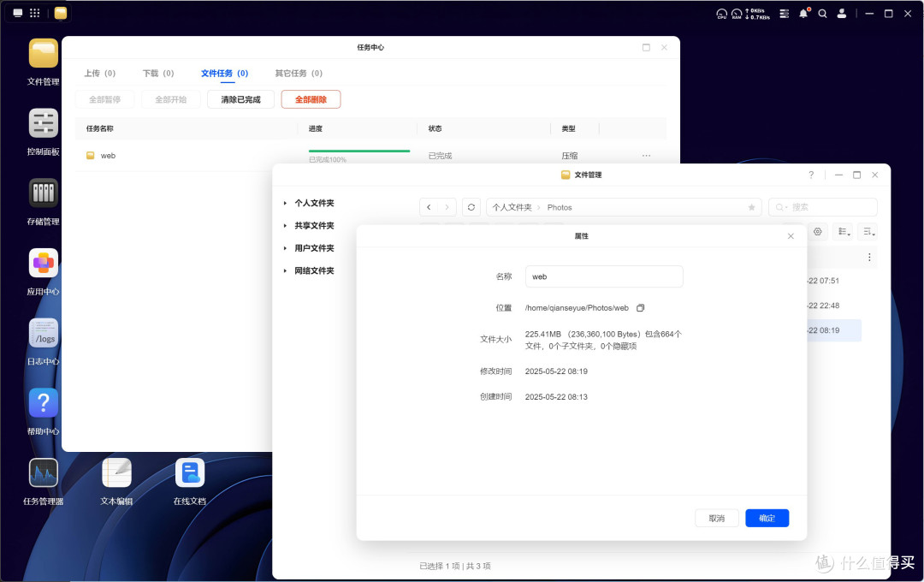The width and height of the screenshot is (924, 582).
Task: Launch Storage Manager (存储管理) from desktop
Action: tap(43, 193)
